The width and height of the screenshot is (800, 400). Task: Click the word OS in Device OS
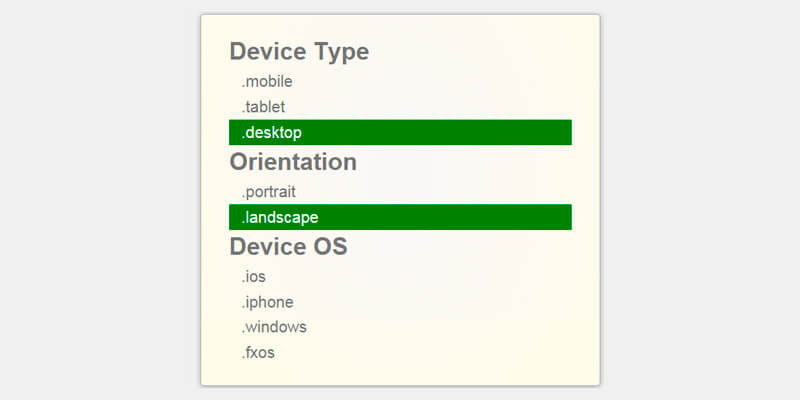tap(328, 247)
